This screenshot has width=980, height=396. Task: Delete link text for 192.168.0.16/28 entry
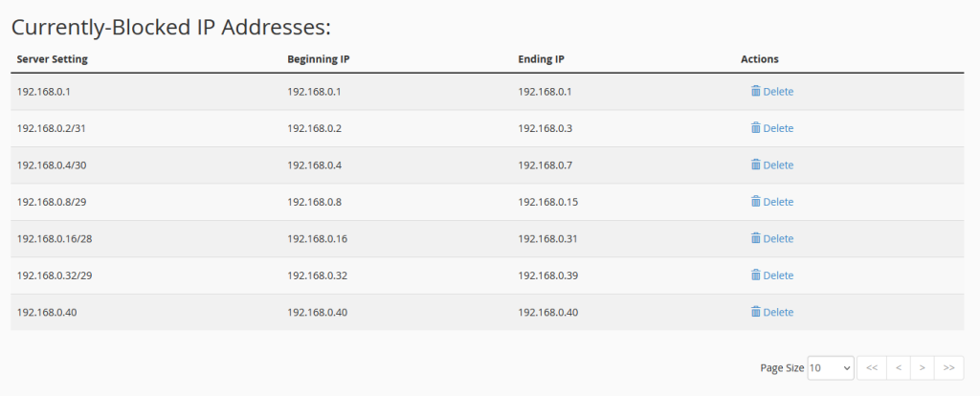pyautogui.click(x=778, y=238)
